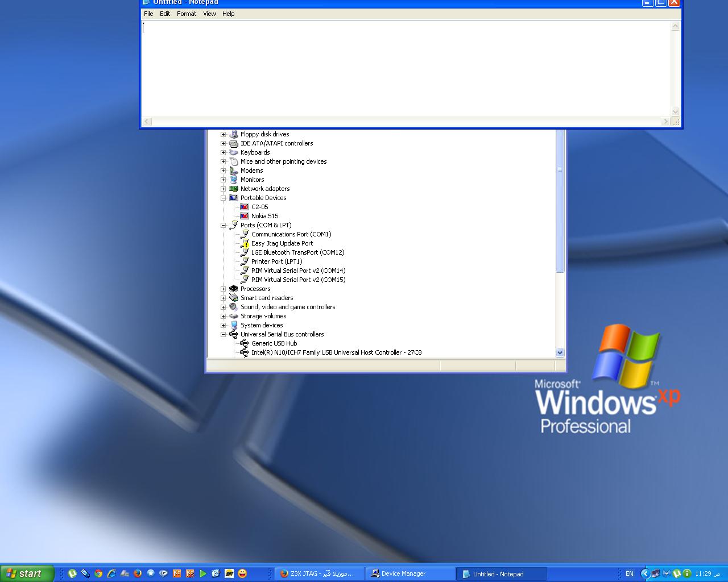Click the black SPT Quick Launch icon
The height and width of the screenshot is (582, 728).
pyautogui.click(x=229, y=573)
